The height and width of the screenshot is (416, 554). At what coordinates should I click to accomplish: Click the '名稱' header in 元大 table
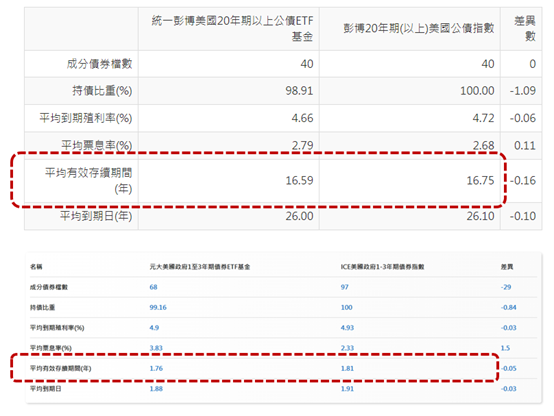coord(36,266)
